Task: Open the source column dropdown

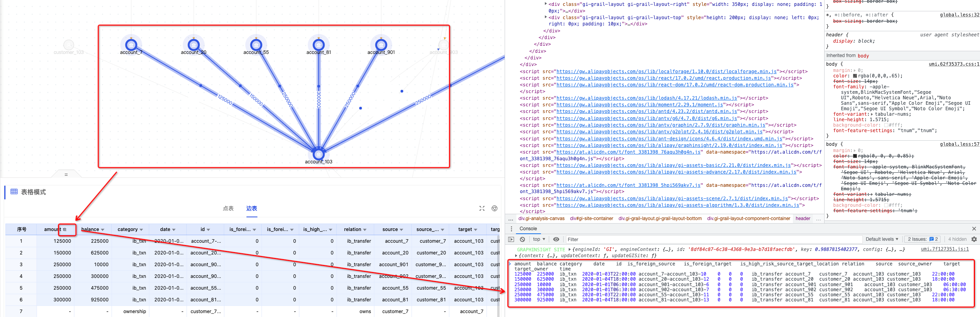Action: pyautogui.click(x=402, y=230)
